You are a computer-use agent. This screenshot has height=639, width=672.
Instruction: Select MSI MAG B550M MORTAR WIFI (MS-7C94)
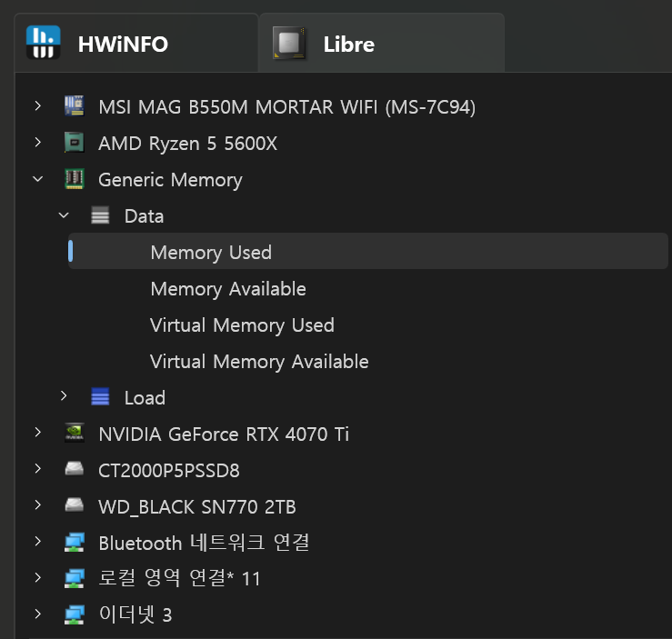(x=286, y=107)
